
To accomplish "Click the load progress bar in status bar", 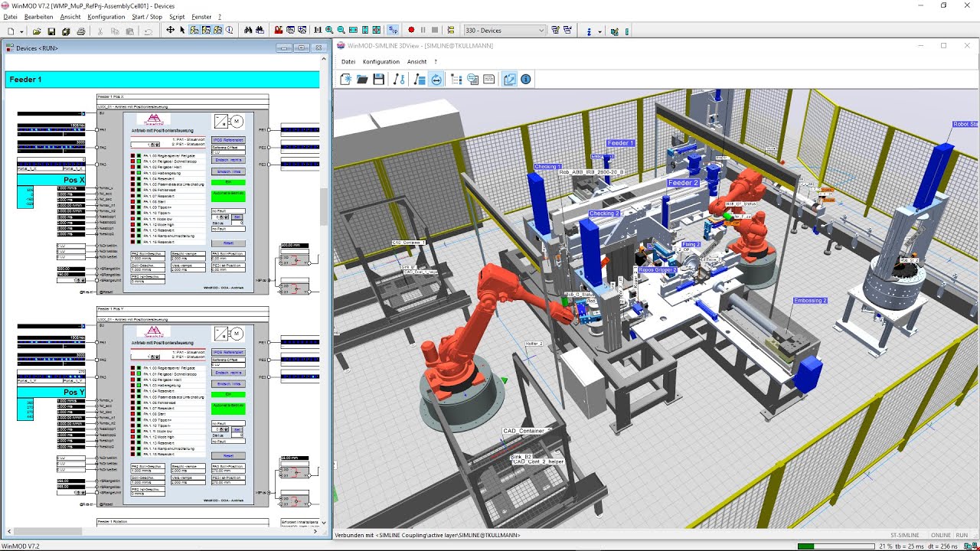I will tap(836, 546).
